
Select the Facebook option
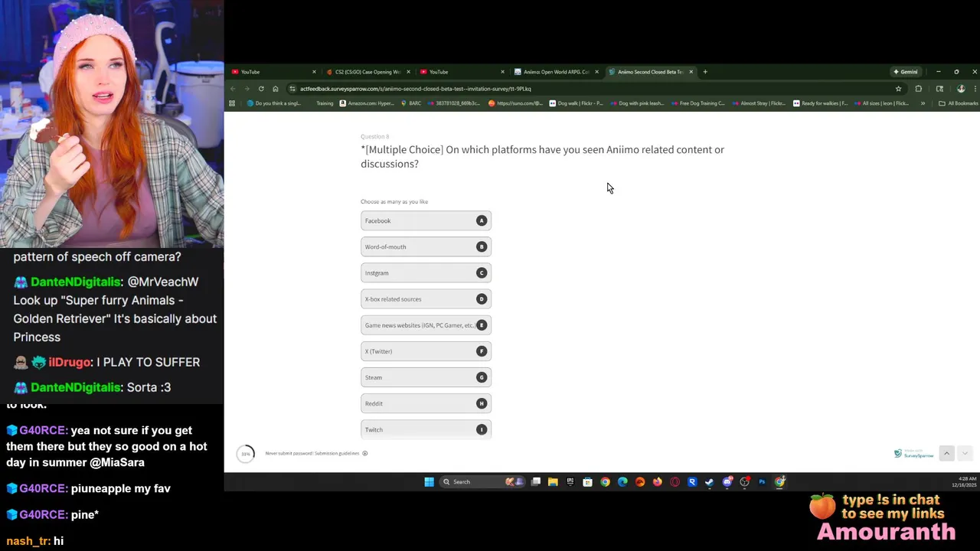point(426,220)
